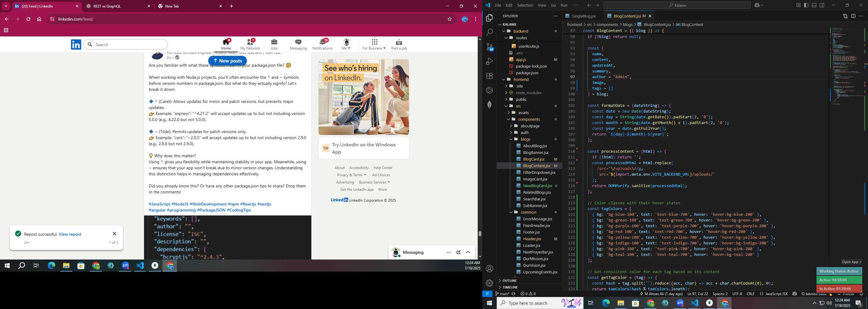Image resolution: width=868 pixels, height=309 pixels.
Task: Collapse the blogs folder in Explorer
Action: click(511, 139)
